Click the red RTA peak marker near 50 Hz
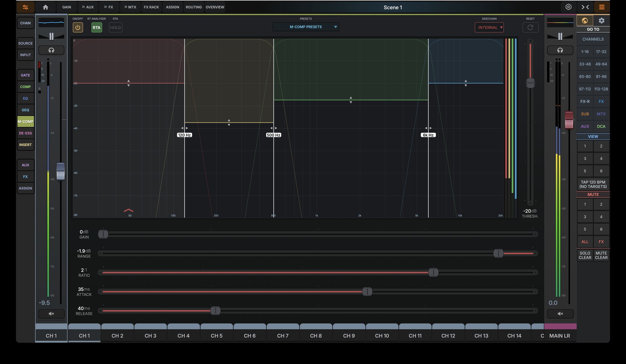 pyautogui.click(x=128, y=210)
